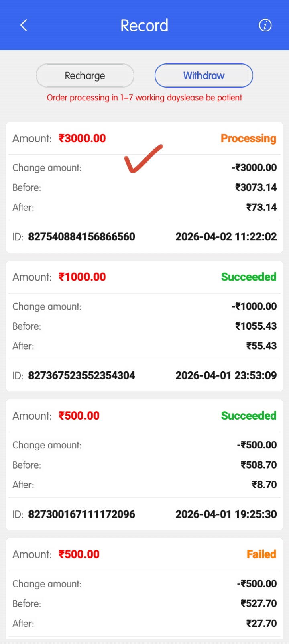Click the red order processing notice
Image resolution: width=289 pixels, height=644 pixels.
[144, 98]
